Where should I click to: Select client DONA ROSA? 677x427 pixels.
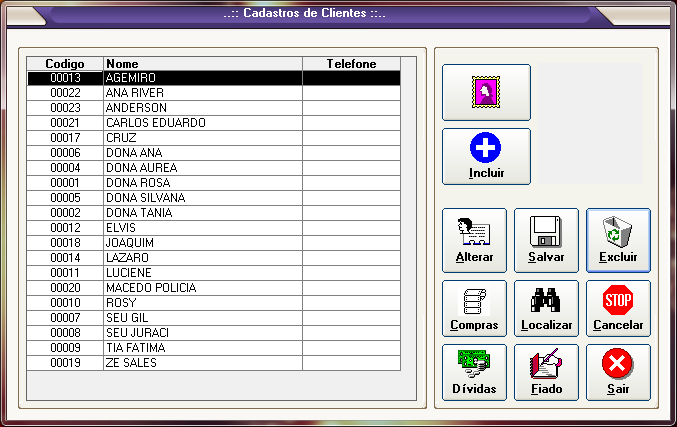click(214, 183)
